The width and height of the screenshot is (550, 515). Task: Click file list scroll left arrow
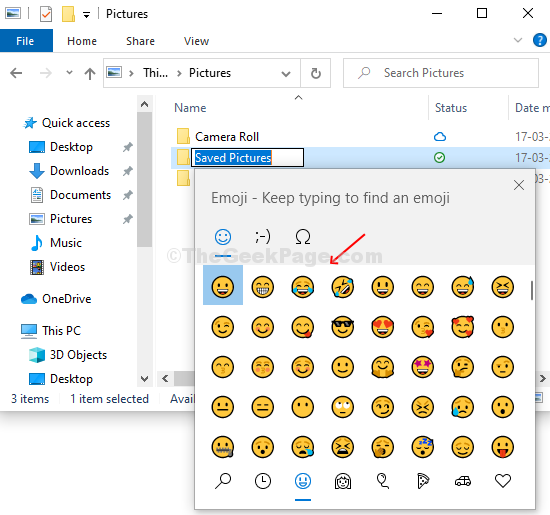pyautogui.click(x=165, y=379)
